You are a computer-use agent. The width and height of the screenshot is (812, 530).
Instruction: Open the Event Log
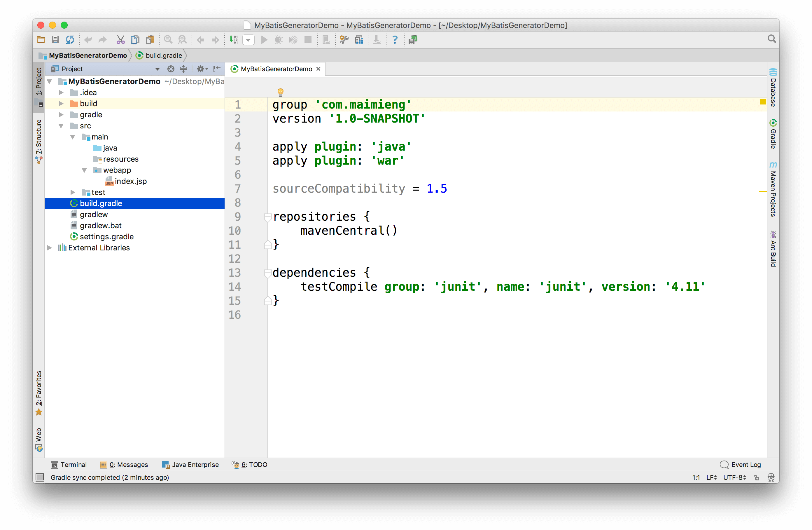[740, 465]
